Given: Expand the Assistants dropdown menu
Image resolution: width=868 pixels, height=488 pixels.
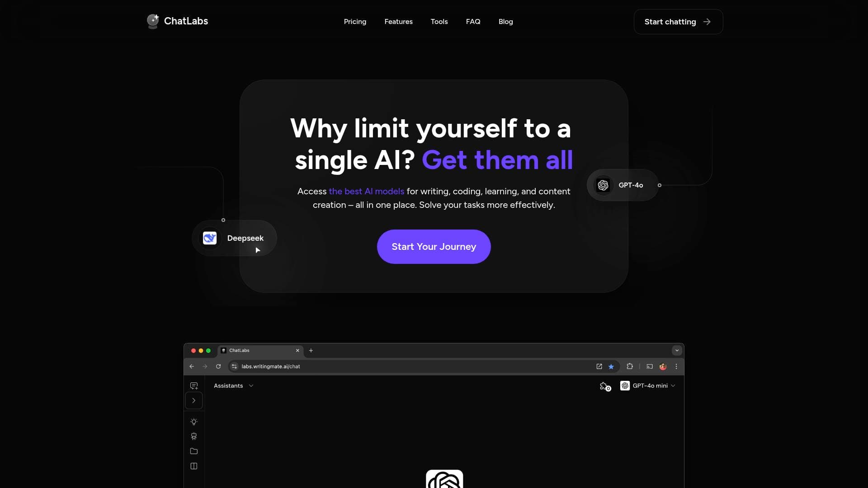Looking at the screenshot, I should (233, 385).
